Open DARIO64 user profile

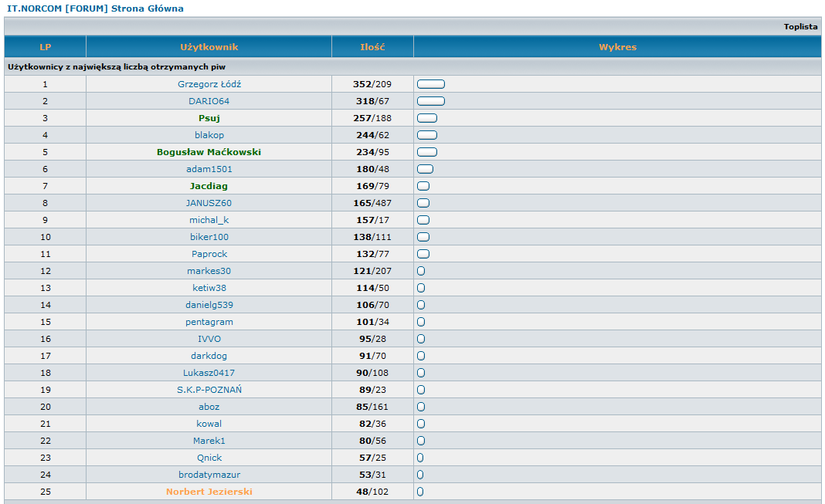[x=209, y=101]
